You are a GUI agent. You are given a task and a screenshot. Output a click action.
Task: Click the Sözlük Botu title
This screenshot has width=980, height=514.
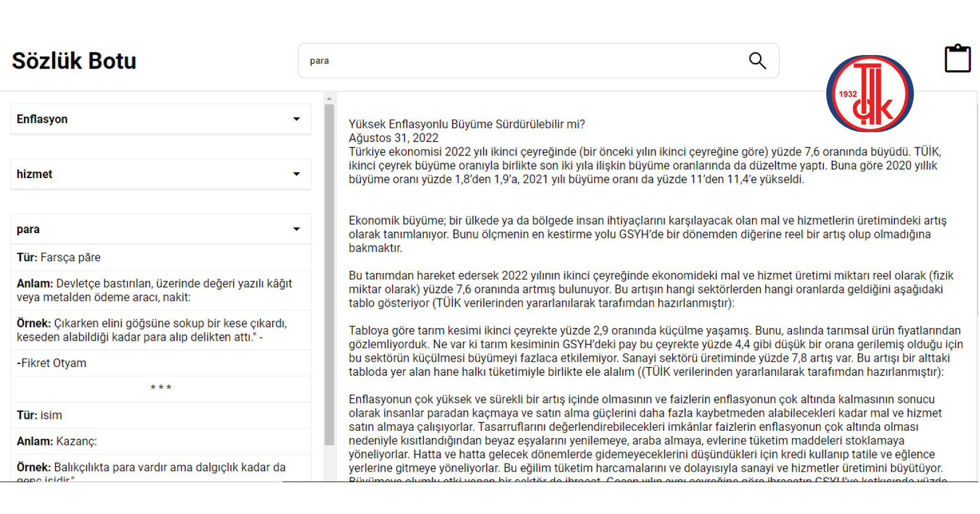[x=74, y=61]
